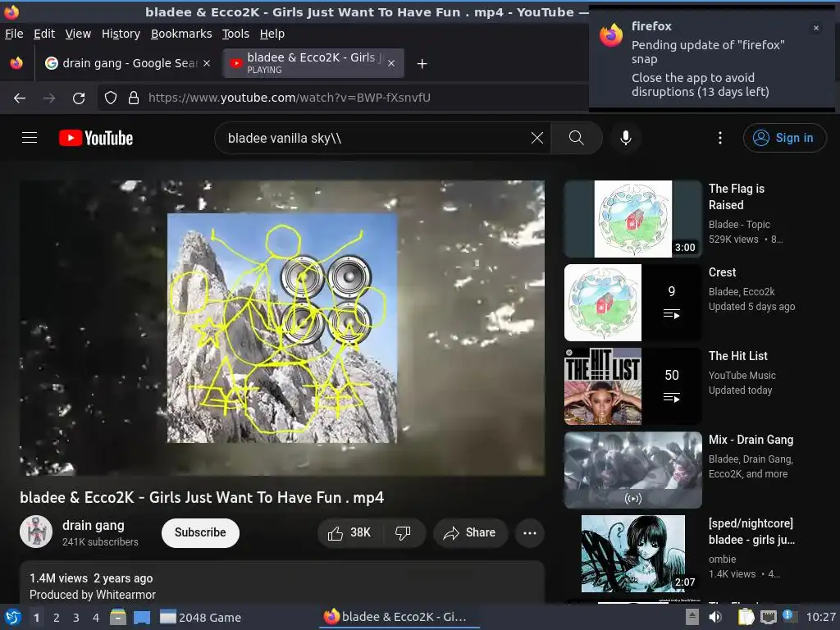This screenshot has height=630, width=840.
Task: Click the browser forward arrow
Action: pyautogui.click(x=49, y=98)
